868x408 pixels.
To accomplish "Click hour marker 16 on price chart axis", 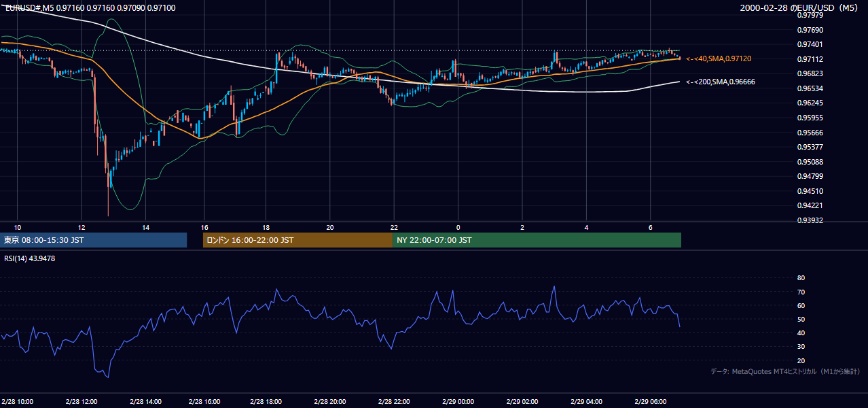I will (x=204, y=227).
